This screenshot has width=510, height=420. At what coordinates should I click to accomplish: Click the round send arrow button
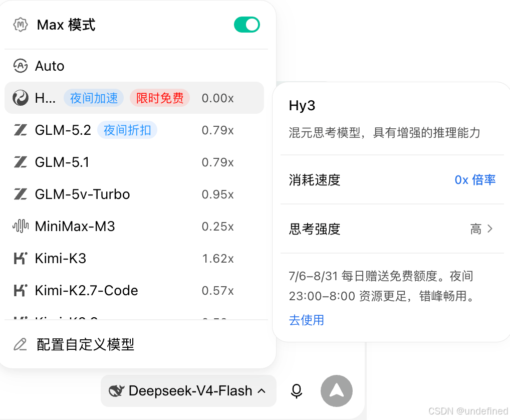[x=337, y=391]
